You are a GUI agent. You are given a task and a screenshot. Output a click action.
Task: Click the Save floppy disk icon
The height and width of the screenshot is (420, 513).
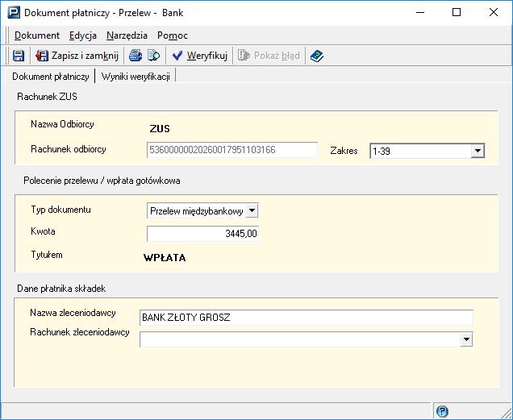click(x=19, y=56)
